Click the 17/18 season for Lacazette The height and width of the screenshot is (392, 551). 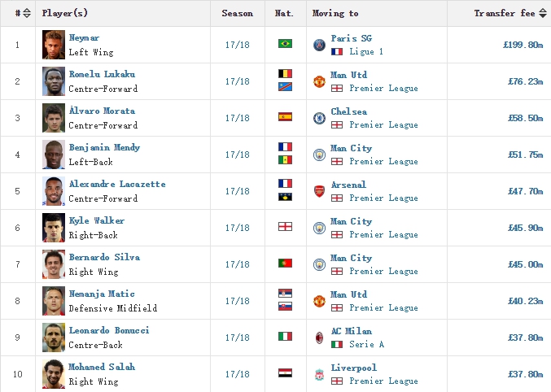point(238,191)
